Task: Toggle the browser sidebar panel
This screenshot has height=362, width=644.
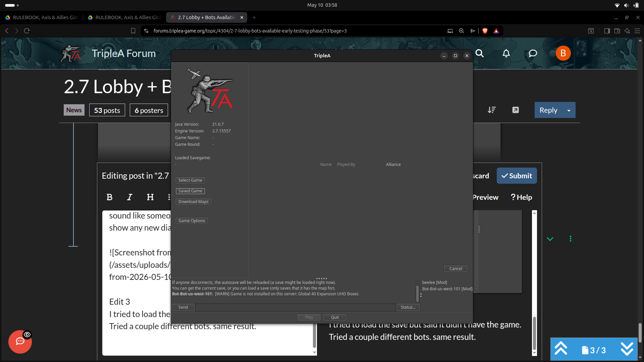Action: click(607, 31)
